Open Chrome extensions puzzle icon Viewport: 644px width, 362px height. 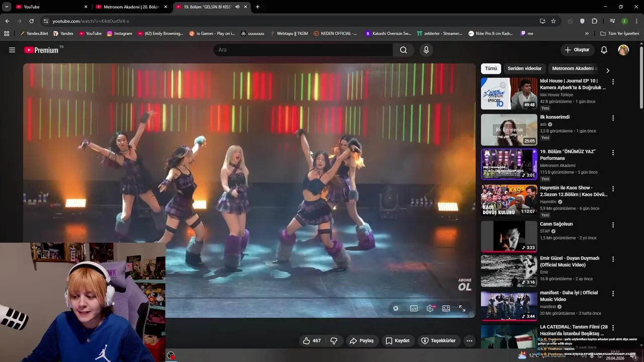coord(595,21)
